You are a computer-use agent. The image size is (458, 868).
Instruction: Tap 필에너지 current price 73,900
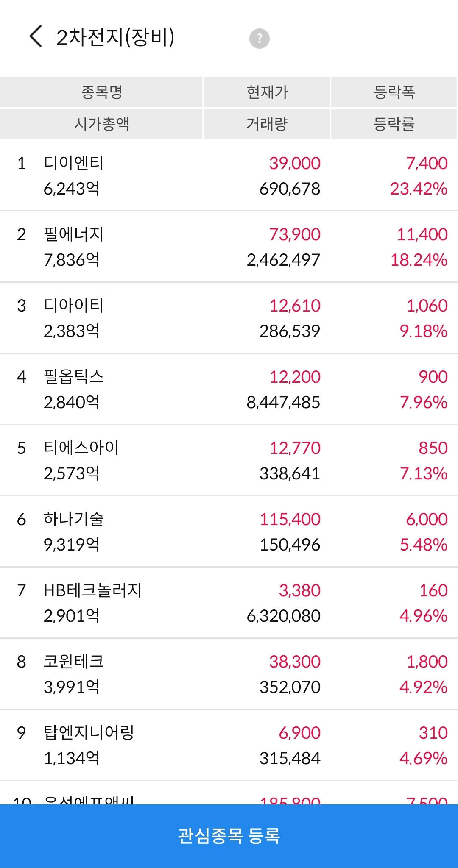point(295,234)
